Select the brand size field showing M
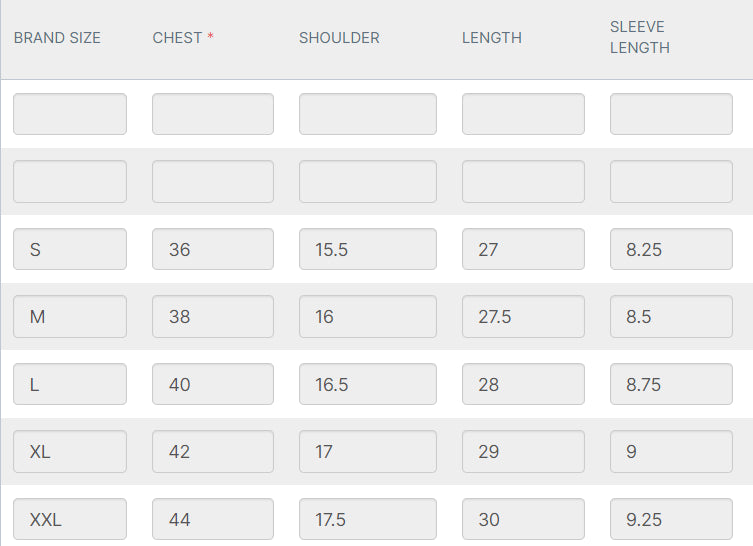 click(x=70, y=316)
